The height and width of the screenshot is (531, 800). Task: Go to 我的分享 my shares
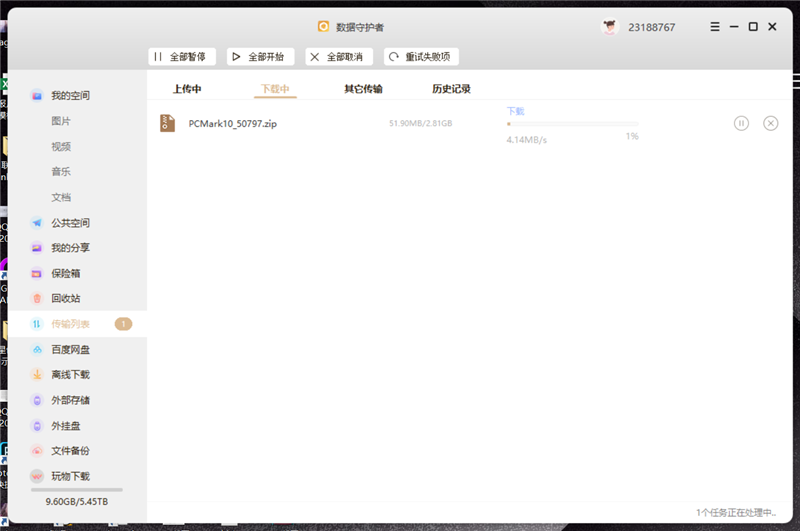[x=70, y=248]
